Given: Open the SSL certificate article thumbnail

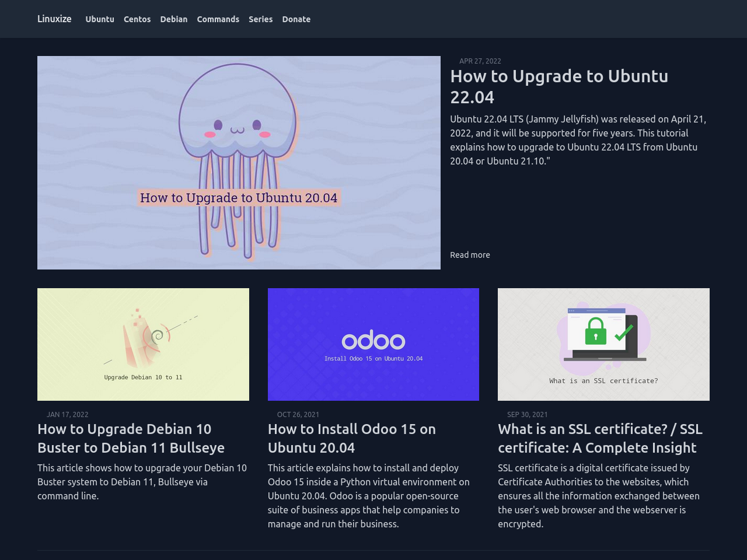Looking at the screenshot, I should tap(603, 344).
